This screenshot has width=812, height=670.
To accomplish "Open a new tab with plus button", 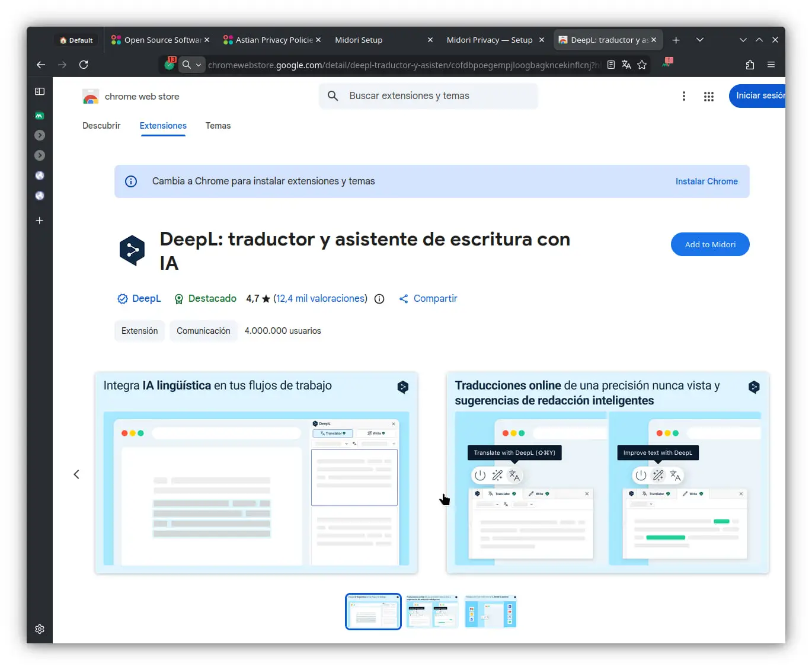I will tap(676, 40).
